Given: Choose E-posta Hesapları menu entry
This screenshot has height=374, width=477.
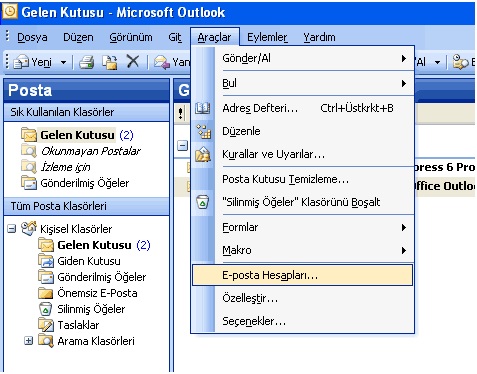Looking at the screenshot, I should coord(303,275).
